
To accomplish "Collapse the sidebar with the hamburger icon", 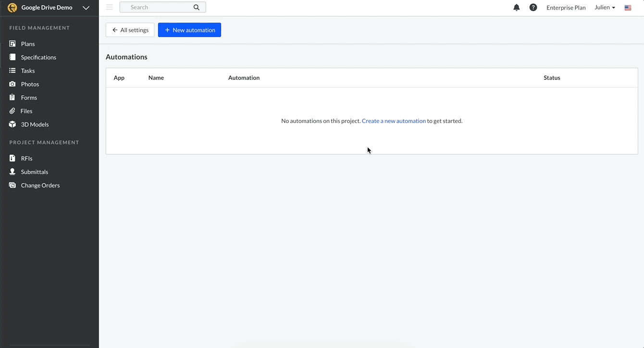I will coord(110,7).
